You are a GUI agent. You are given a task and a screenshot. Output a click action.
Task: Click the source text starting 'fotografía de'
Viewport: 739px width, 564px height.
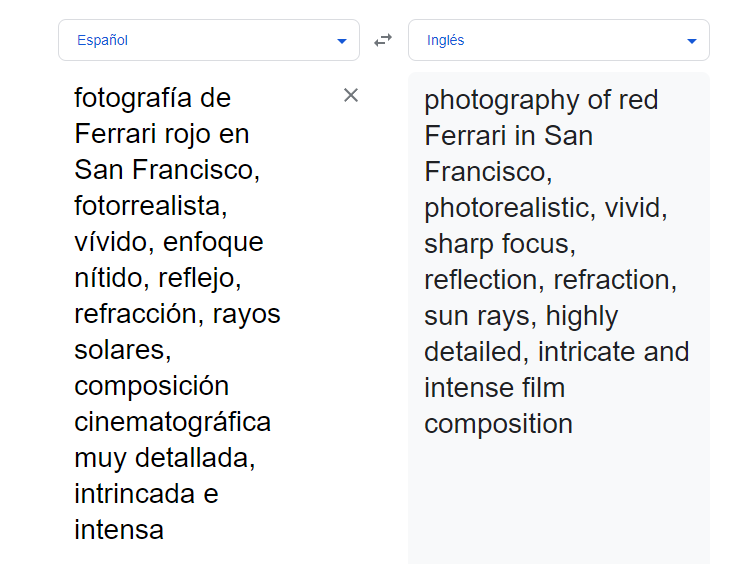(x=177, y=313)
